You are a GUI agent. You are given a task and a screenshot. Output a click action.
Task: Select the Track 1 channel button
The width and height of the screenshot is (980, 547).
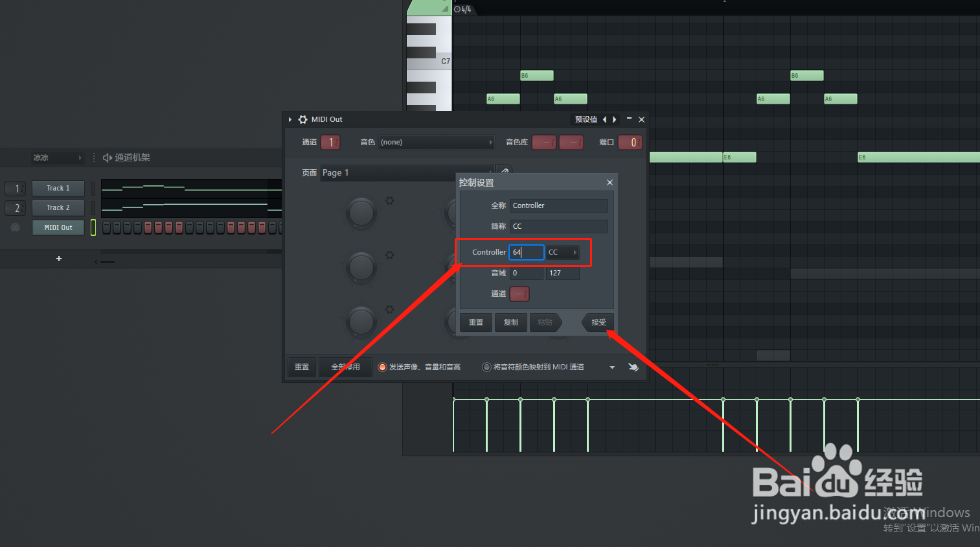click(x=58, y=188)
